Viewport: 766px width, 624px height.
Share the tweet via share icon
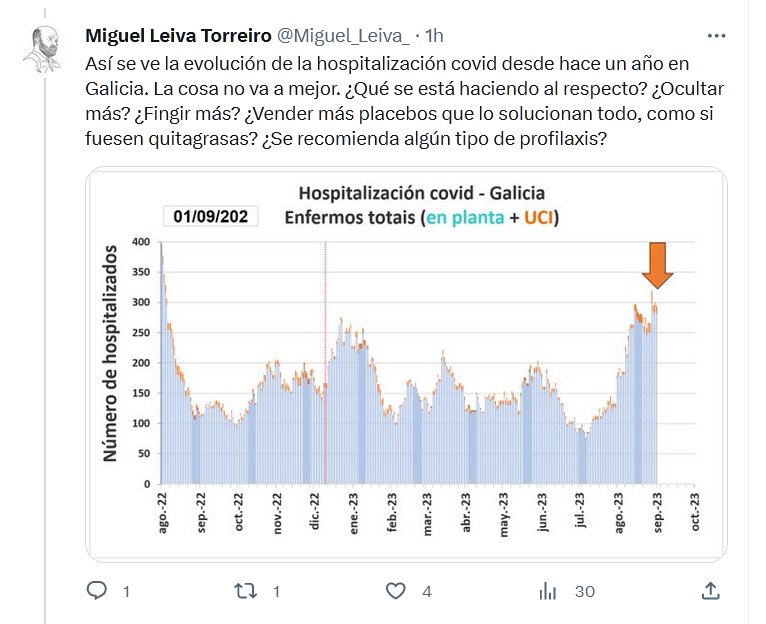click(x=709, y=591)
